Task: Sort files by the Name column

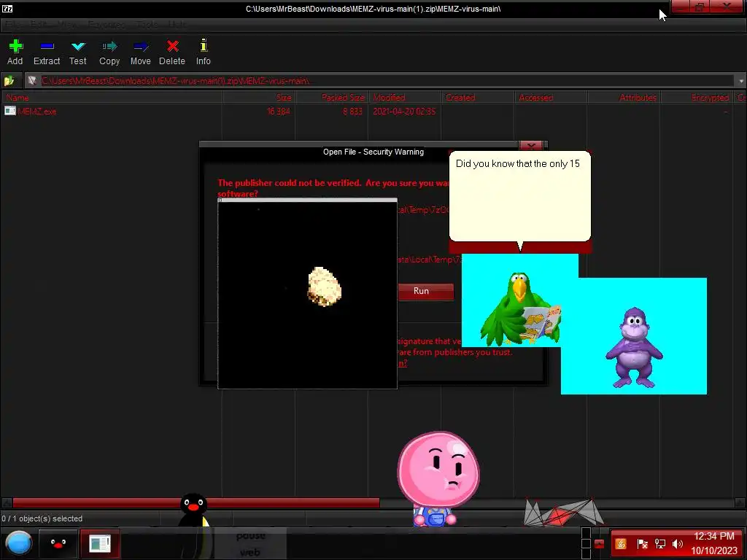Action: [112, 98]
